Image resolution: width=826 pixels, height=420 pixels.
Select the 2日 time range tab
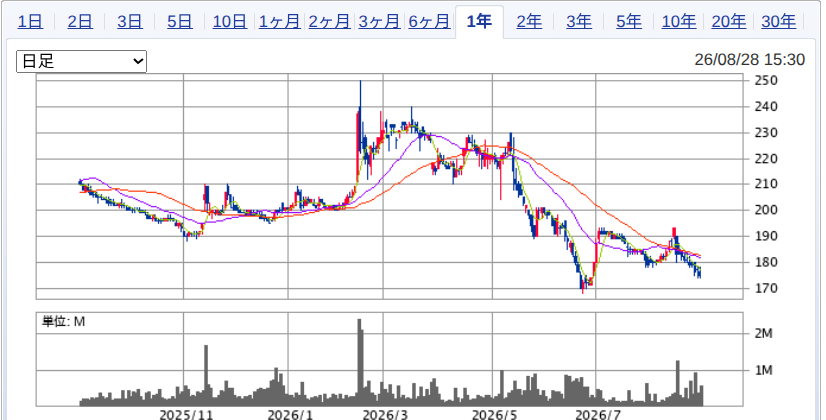click(x=80, y=22)
